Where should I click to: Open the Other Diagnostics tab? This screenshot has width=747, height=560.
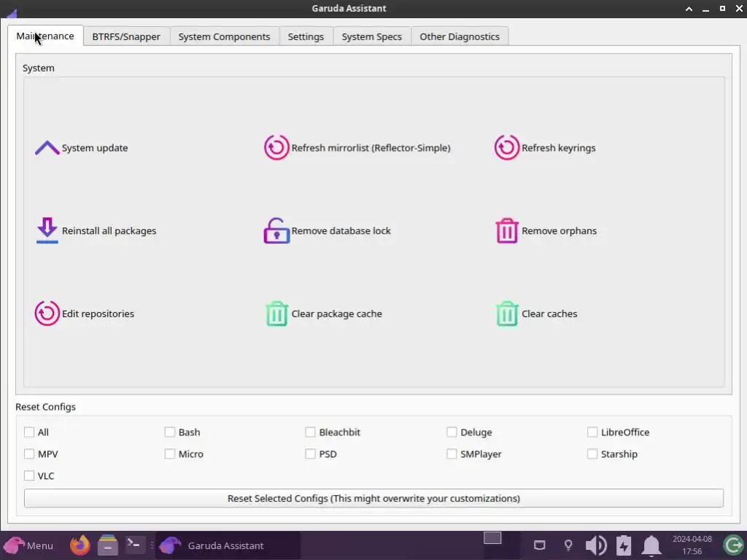point(460,36)
